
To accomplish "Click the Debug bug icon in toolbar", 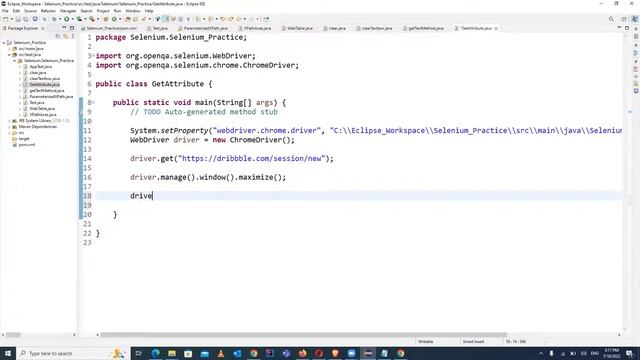I will (54, 19).
